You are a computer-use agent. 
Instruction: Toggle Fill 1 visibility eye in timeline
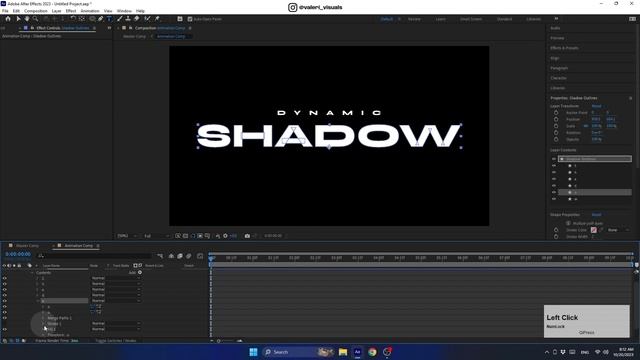click(4, 329)
